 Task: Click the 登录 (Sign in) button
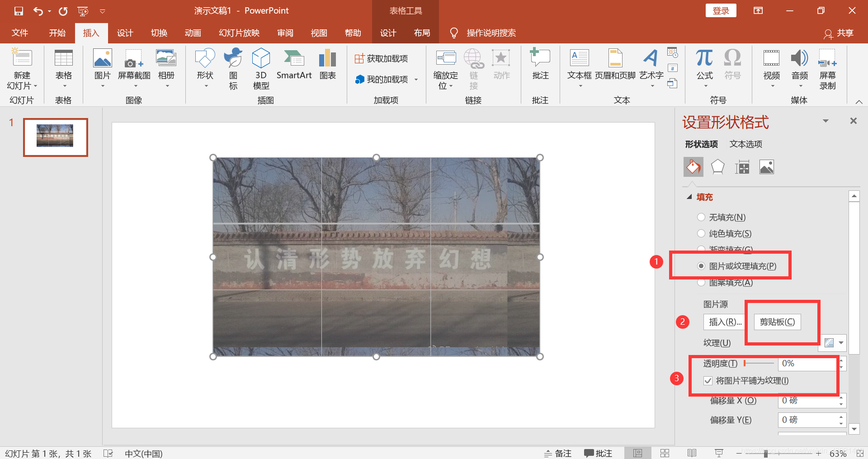721,11
